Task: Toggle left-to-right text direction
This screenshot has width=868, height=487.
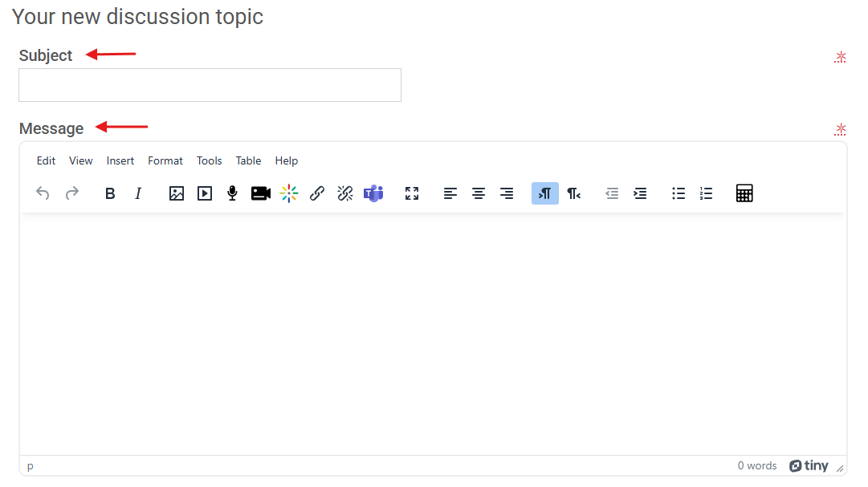Action: (x=545, y=193)
